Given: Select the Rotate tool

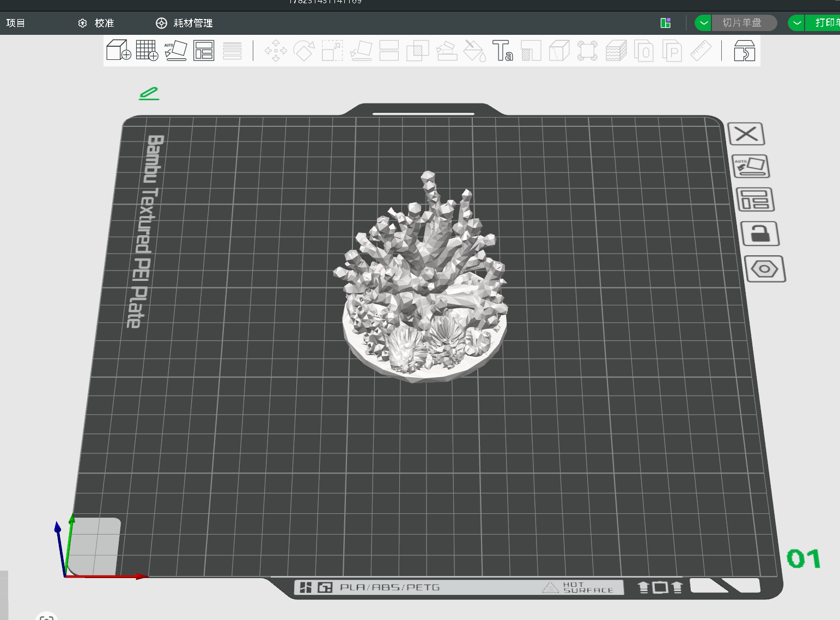Looking at the screenshot, I should click(x=304, y=51).
